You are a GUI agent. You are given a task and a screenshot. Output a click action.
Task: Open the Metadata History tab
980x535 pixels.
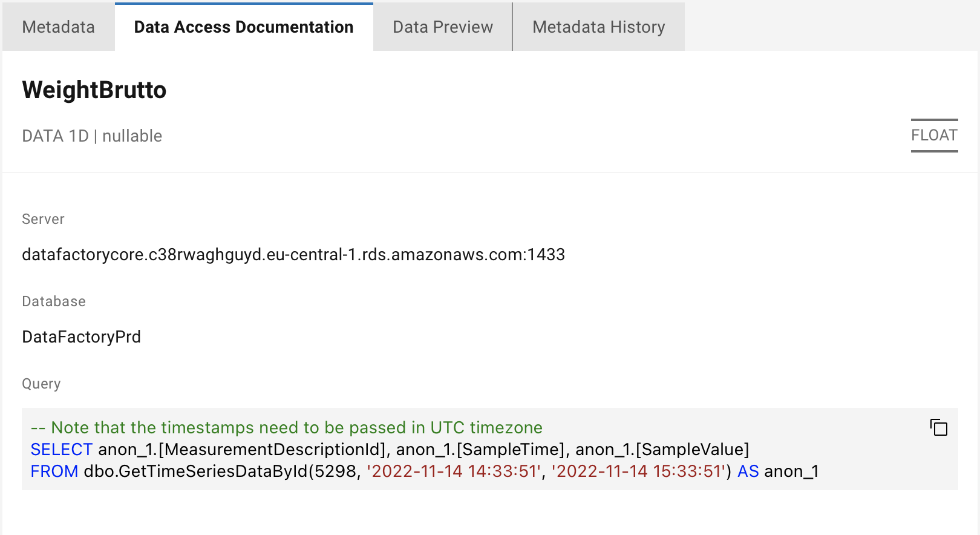pyautogui.click(x=598, y=27)
